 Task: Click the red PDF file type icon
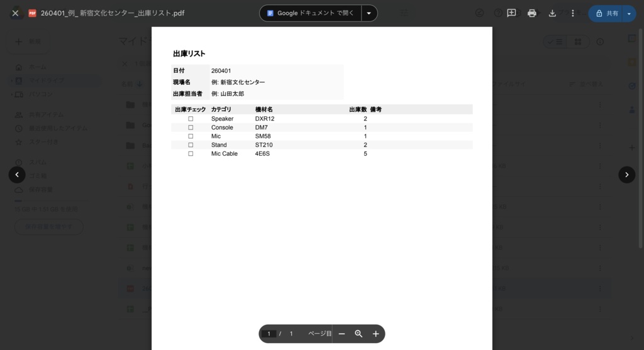32,13
